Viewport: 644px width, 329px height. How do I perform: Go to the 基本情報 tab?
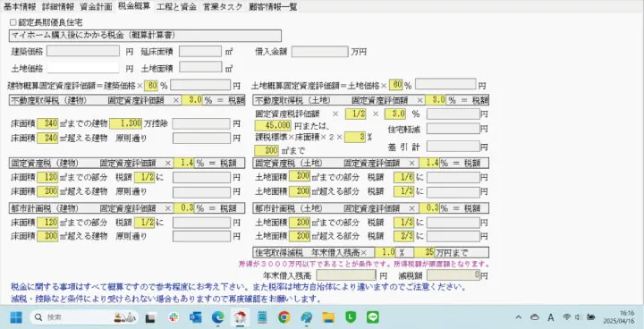click(x=20, y=6)
